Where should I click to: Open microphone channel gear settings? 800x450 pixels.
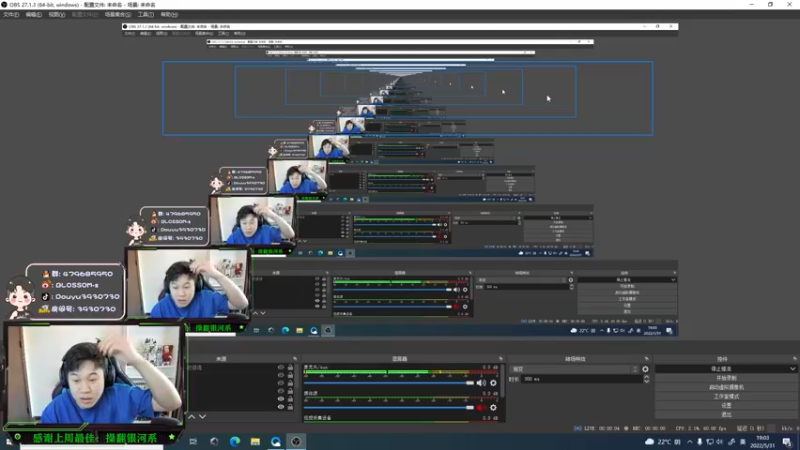tap(493, 383)
